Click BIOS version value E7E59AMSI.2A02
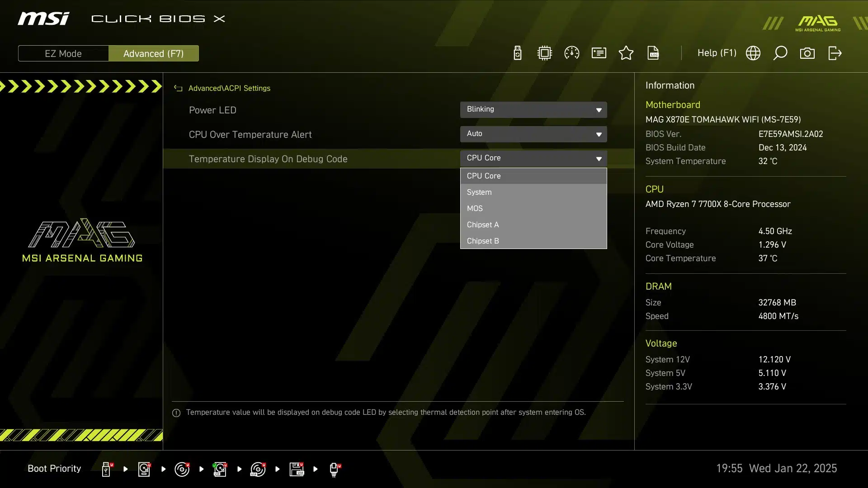868x488 pixels. (x=791, y=134)
